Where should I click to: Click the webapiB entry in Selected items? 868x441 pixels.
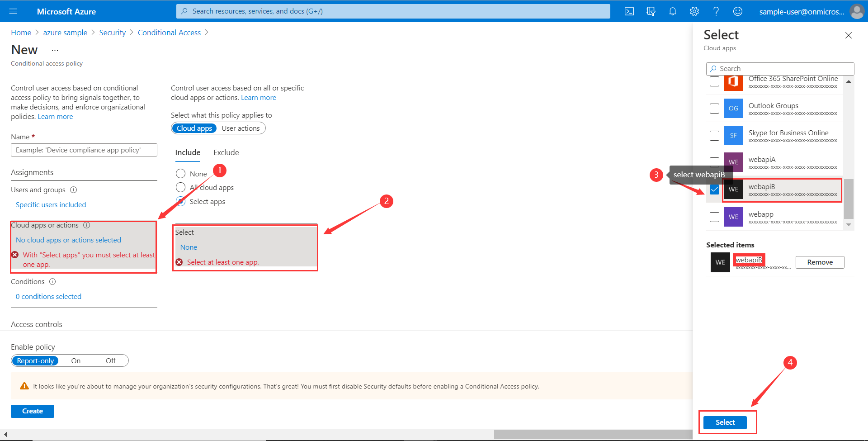(749, 260)
